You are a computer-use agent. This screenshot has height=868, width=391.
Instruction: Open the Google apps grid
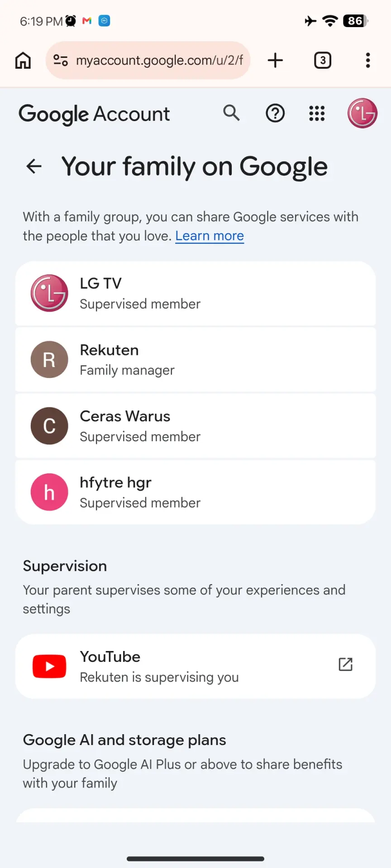click(x=317, y=113)
